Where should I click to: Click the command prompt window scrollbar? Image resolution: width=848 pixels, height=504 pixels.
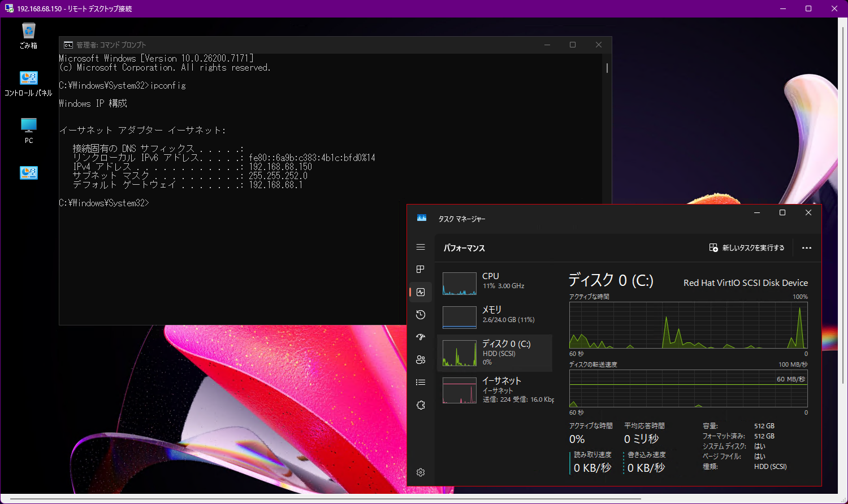coord(606,68)
